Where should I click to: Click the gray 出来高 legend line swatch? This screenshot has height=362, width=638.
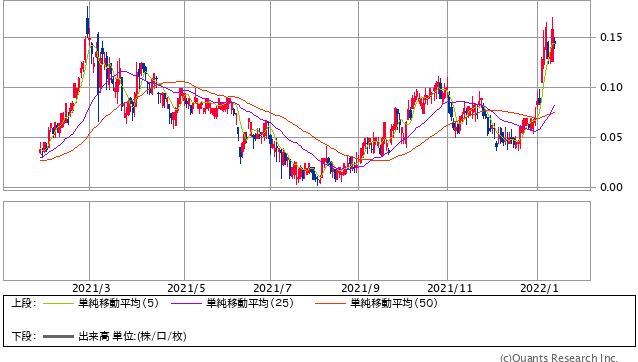(58, 336)
